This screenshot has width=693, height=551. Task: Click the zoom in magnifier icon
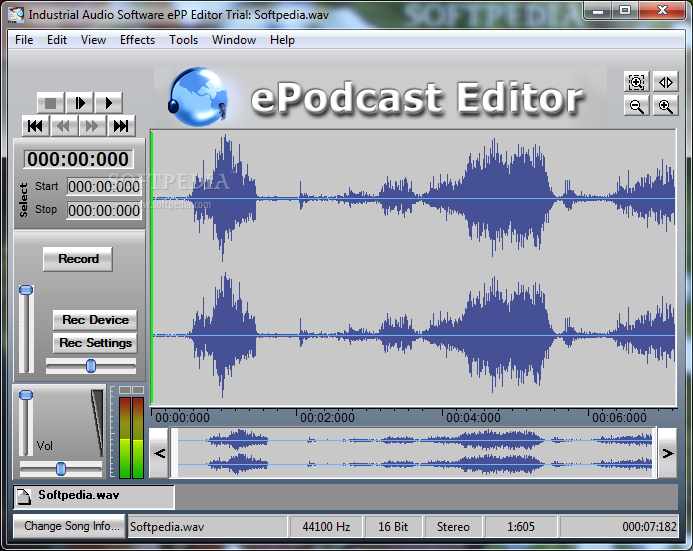[666, 106]
